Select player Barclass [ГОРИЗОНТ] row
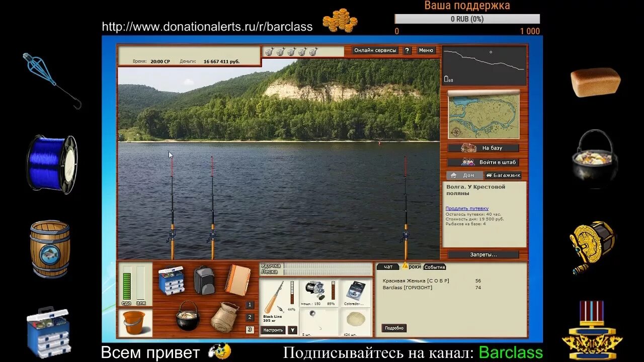Viewport: 644px width, 362px height. [432, 288]
